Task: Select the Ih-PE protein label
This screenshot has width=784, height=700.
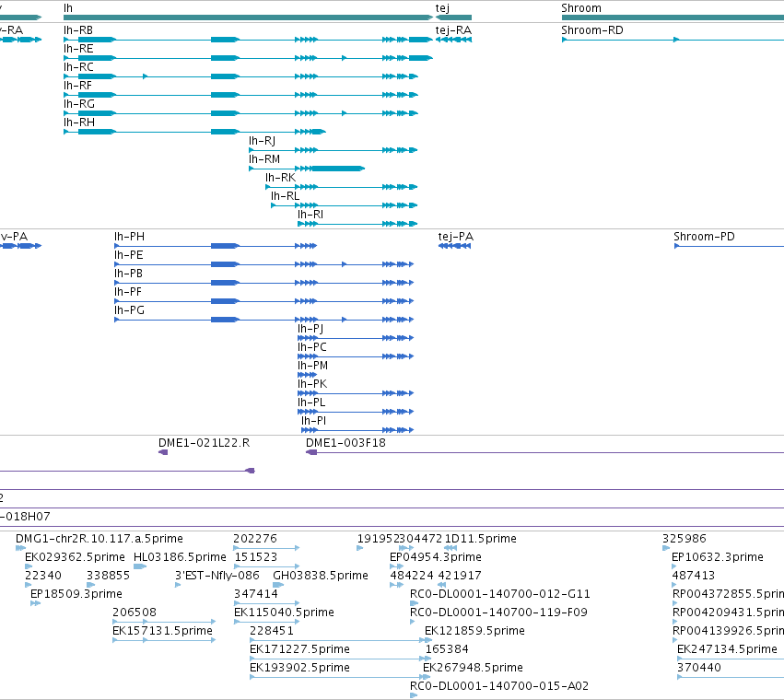Action: point(128,255)
